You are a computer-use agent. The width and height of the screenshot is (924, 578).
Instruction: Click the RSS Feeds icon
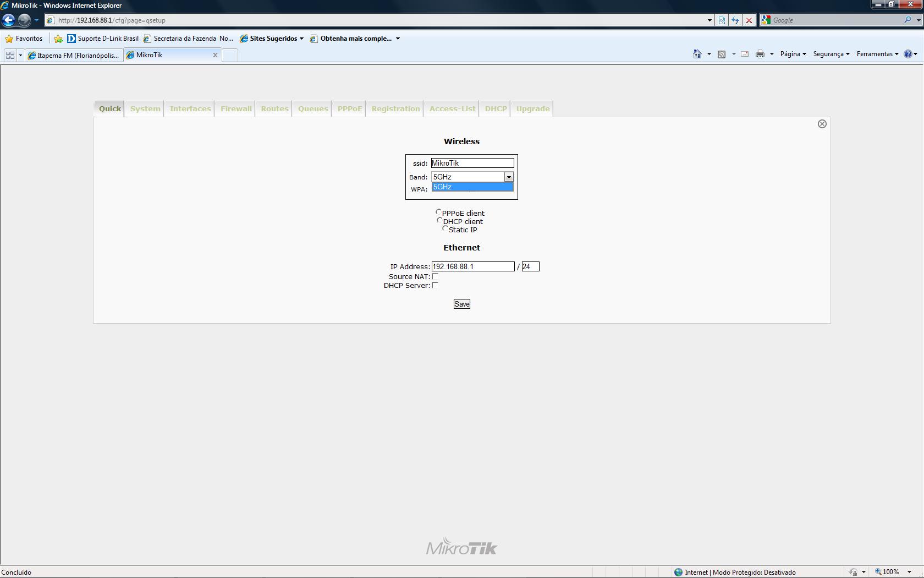click(x=722, y=54)
